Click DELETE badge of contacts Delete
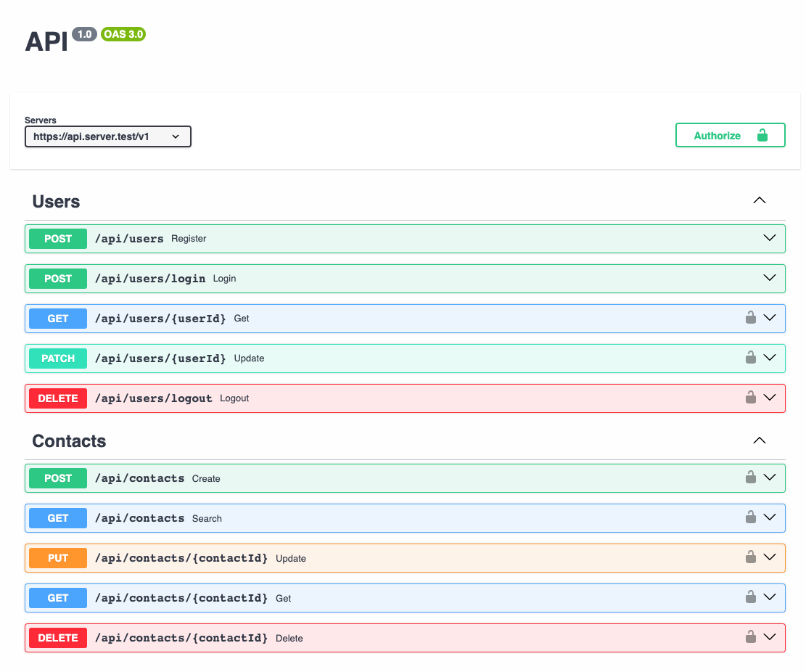 [58, 638]
